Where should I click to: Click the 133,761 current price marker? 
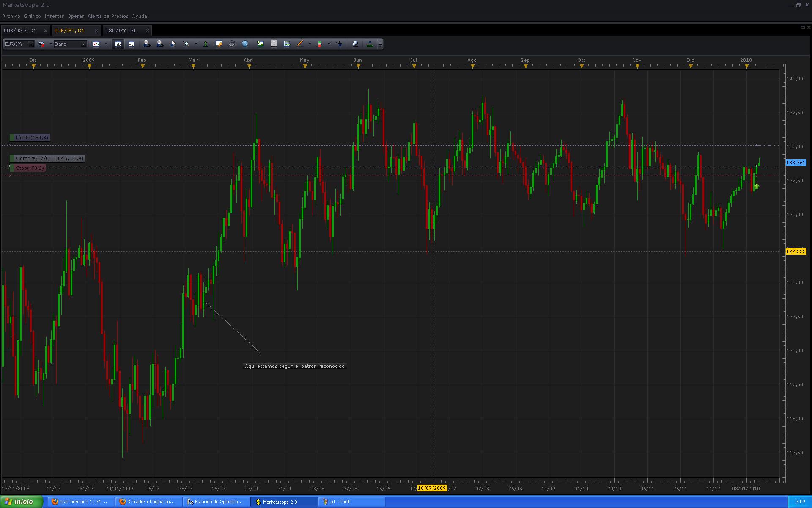(x=796, y=163)
